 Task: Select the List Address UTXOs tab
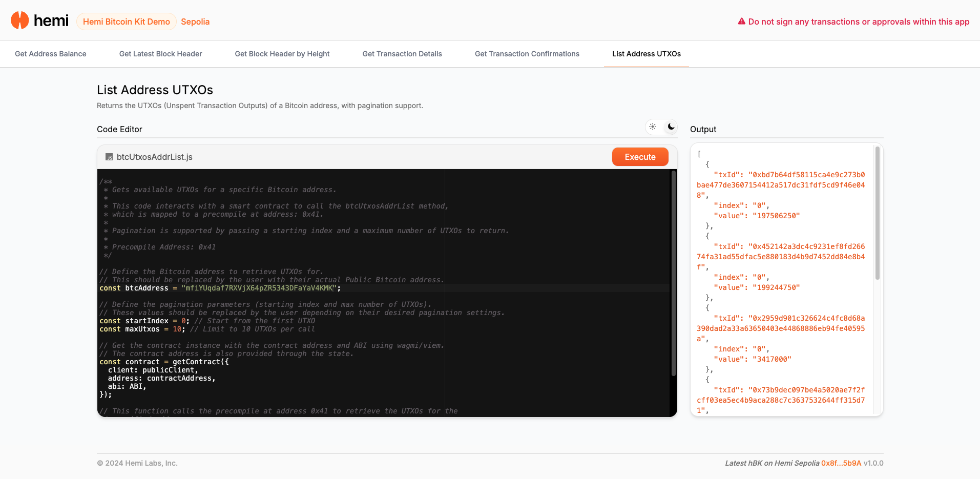click(x=646, y=54)
